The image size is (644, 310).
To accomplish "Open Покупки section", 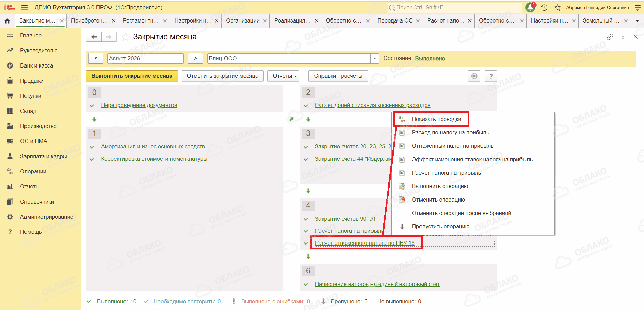I will tap(31, 96).
